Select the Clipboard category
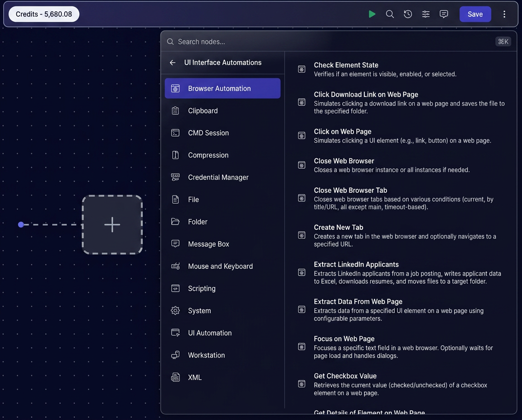522x420 pixels. pyautogui.click(x=222, y=111)
